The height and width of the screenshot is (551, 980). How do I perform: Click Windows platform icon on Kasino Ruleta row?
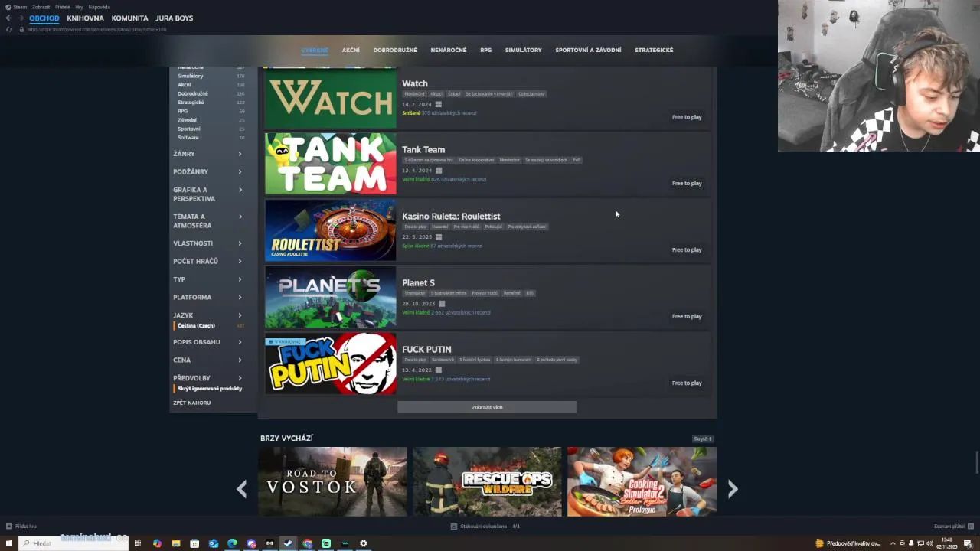click(x=439, y=237)
